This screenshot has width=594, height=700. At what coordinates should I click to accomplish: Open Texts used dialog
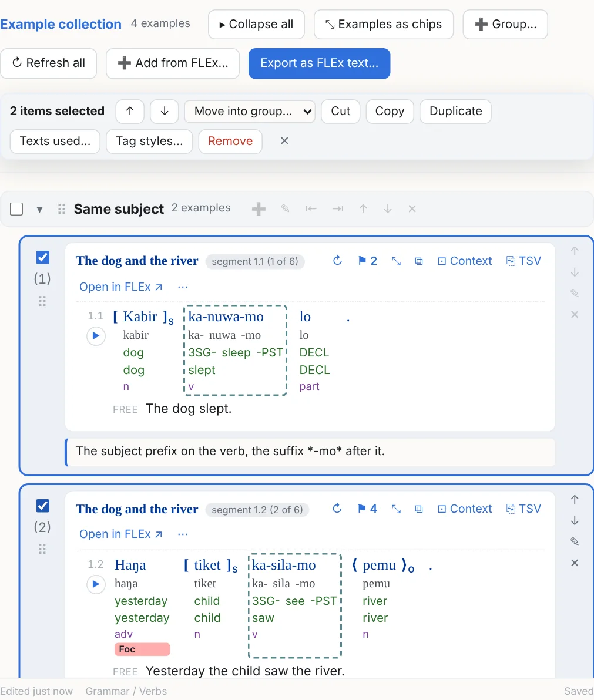pos(55,141)
